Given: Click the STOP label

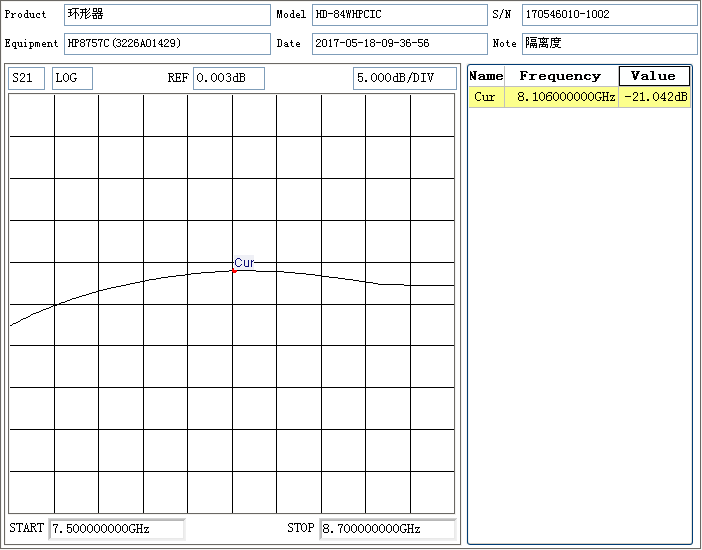Looking at the screenshot, I should click(x=300, y=529).
